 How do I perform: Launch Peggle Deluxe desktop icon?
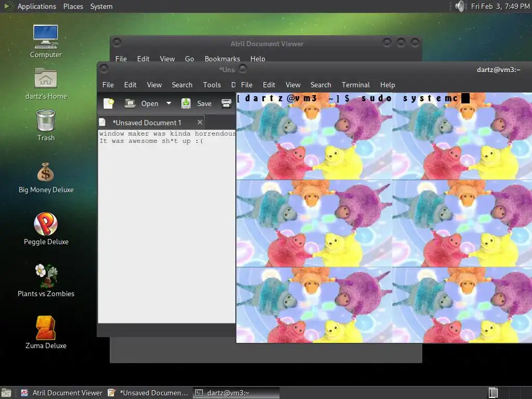46,229
